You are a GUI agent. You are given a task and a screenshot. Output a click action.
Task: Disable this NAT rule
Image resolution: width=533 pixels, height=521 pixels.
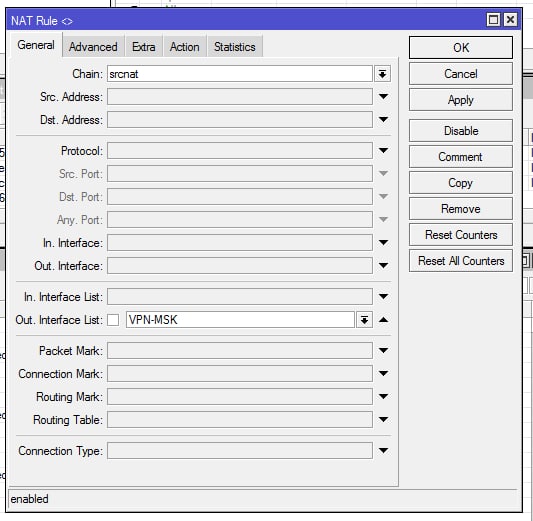(x=461, y=131)
